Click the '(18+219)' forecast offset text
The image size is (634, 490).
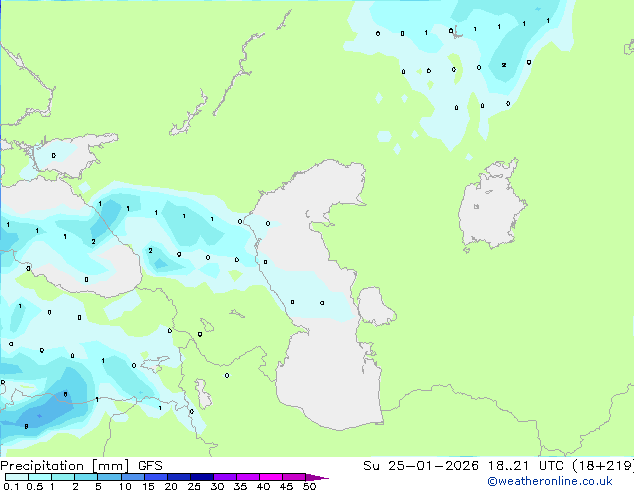coord(603,466)
